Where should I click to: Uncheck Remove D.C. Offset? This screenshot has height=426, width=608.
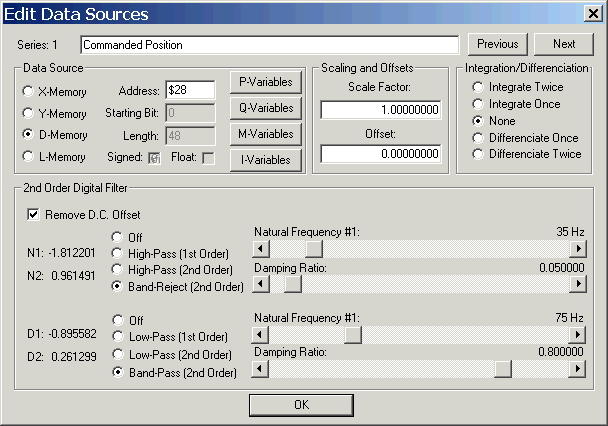tap(35, 214)
